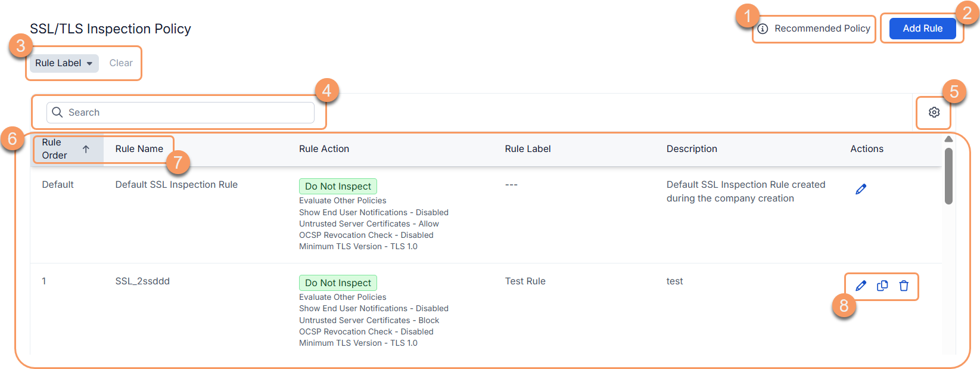Image resolution: width=980 pixels, height=369 pixels.
Task: Edit the Default SSL Inspection Rule
Action: tap(861, 189)
